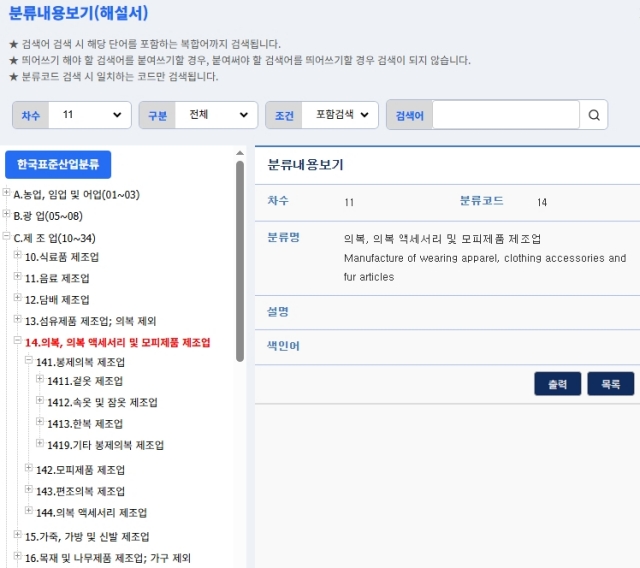Image resolution: width=640 pixels, height=568 pixels.
Task: Expand 10.식료품 제조업 node
Action: [x=17, y=255]
